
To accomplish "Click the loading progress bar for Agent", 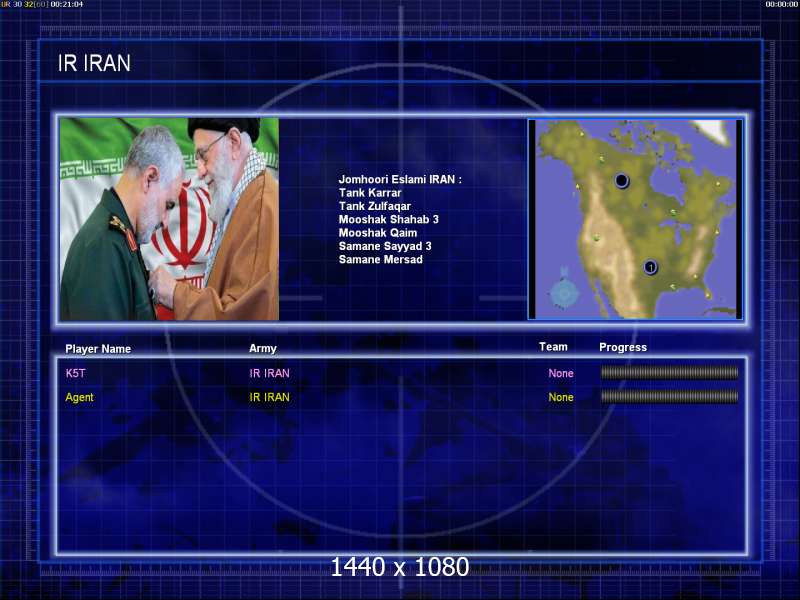I will 669,396.
